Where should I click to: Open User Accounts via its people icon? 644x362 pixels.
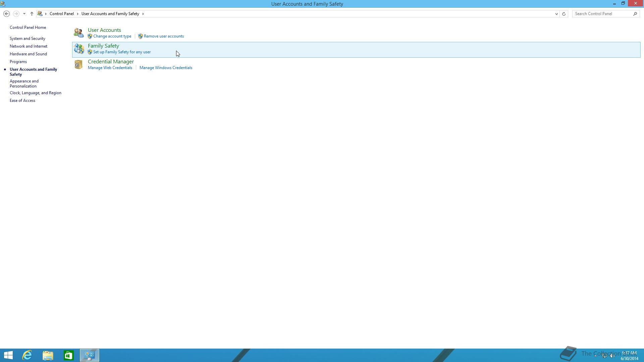tap(78, 33)
